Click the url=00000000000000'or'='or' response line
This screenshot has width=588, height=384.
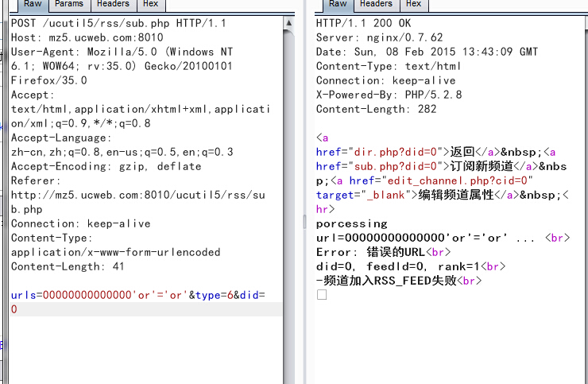pos(443,238)
